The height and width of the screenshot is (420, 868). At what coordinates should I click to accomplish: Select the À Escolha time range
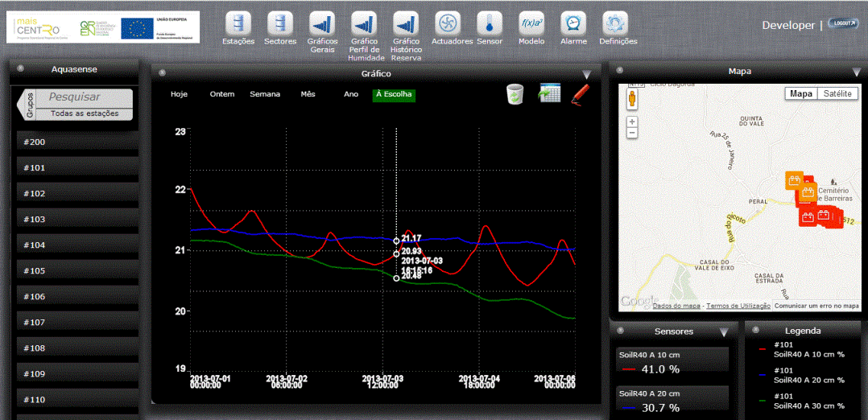pyautogui.click(x=394, y=95)
